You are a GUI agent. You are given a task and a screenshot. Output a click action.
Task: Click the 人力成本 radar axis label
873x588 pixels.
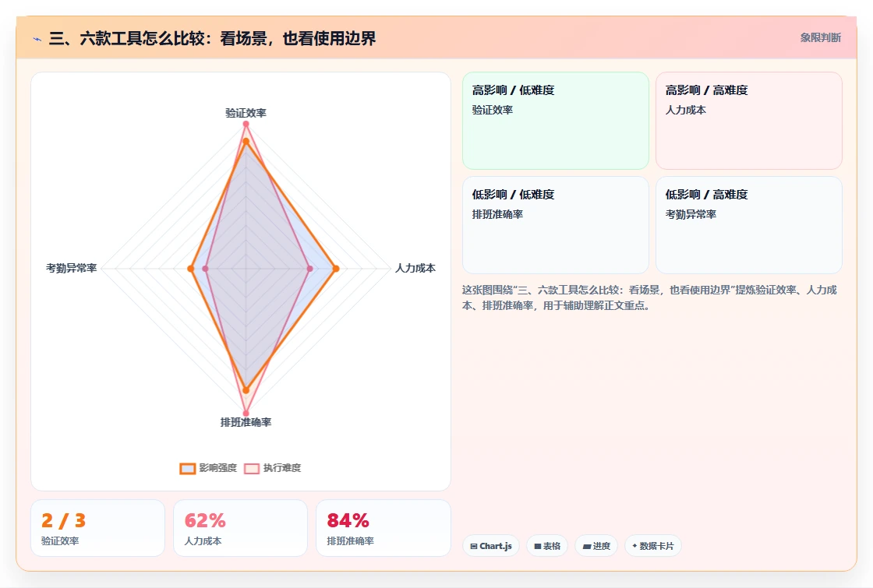[x=415, y=268]
